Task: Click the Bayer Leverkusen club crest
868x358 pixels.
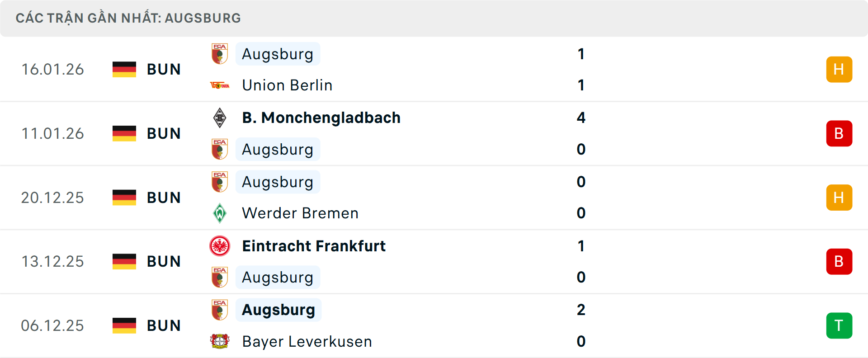Action: click(x=220, y=341)
